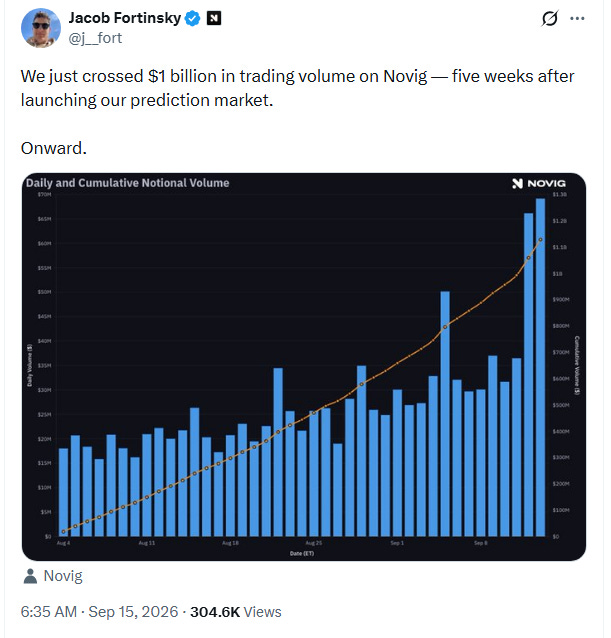Click the Sep 1 date axis label
This screenshot has width=611, height=638.
[x=397, y=543]
